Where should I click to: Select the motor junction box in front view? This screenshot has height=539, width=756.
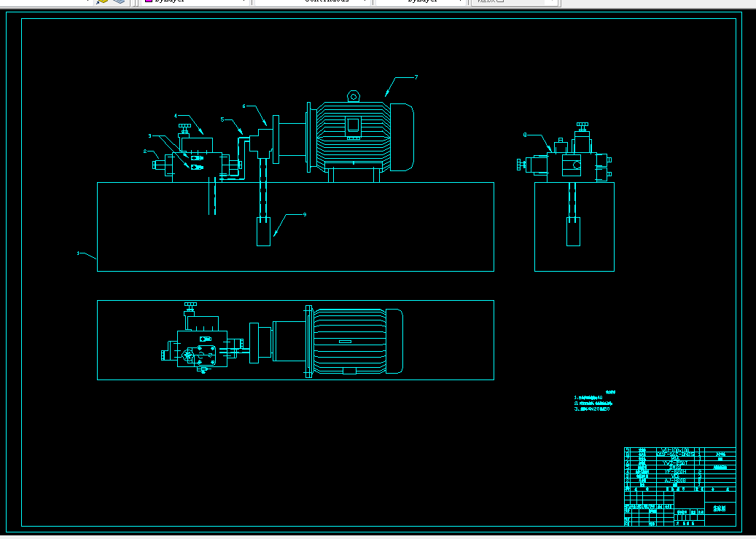click(x=354, y=127)
